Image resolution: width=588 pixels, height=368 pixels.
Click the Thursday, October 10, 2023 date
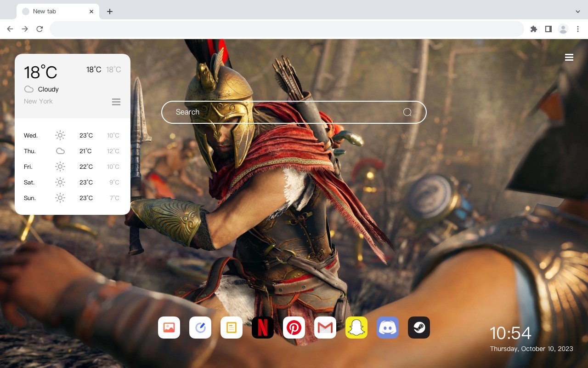coord(531,349)
